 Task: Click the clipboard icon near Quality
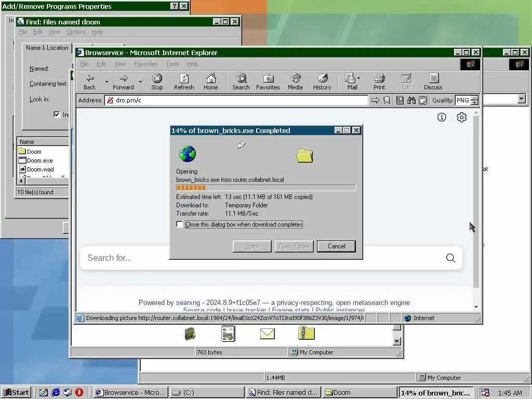click(x=423, y=100)
